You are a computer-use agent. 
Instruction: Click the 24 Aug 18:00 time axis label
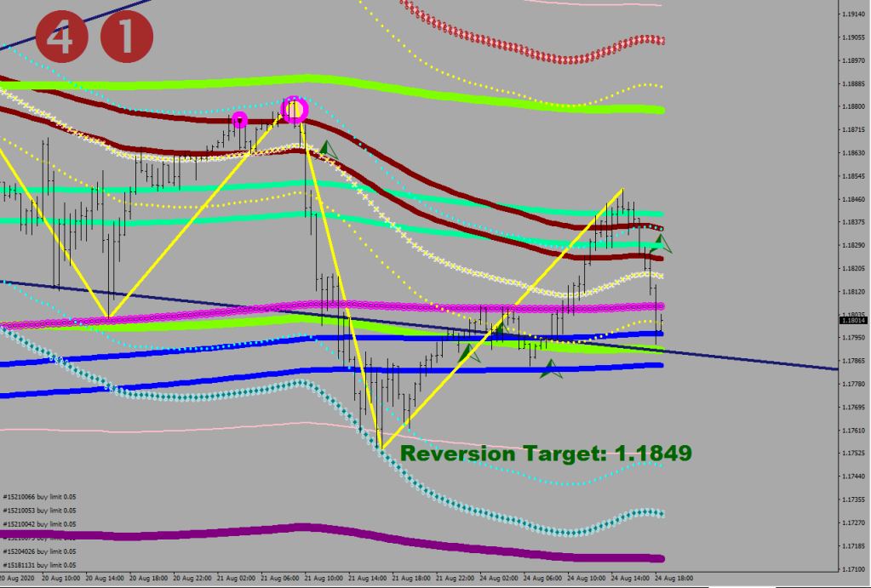tap(672, 578)
